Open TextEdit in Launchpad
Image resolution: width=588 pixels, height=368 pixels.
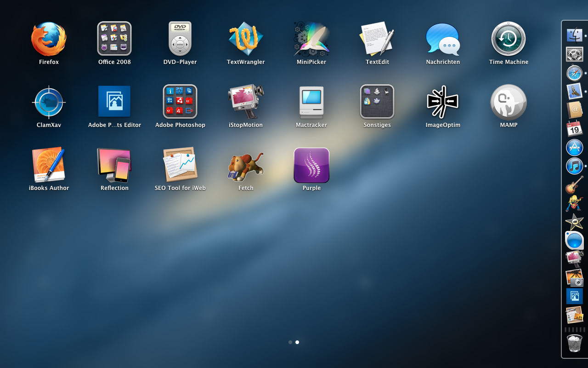[377, 39]
